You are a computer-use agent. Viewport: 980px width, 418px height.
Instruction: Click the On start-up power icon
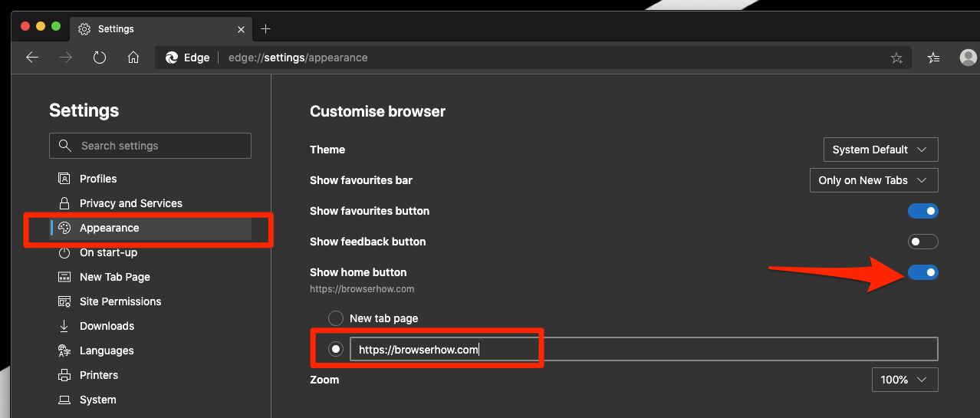(64, 252)
